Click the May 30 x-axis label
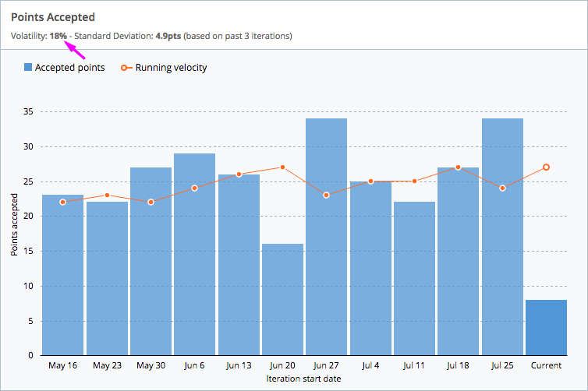 point(151,365)
